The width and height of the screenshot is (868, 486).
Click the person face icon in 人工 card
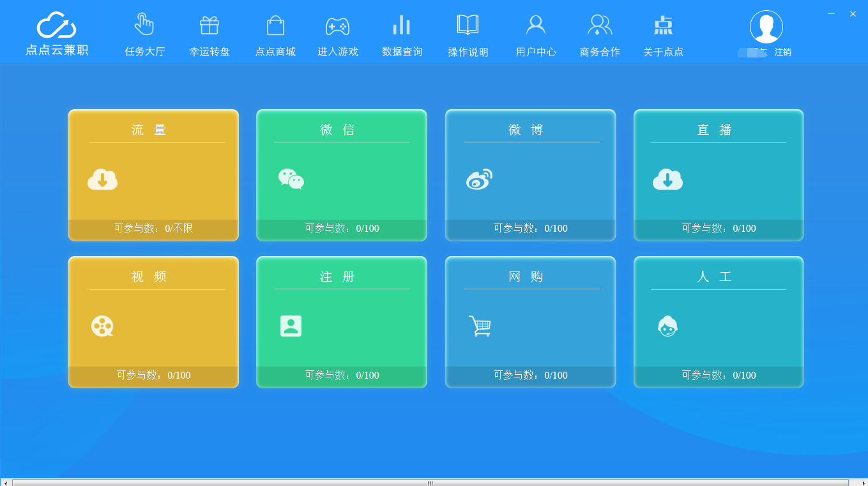[667, 326]
